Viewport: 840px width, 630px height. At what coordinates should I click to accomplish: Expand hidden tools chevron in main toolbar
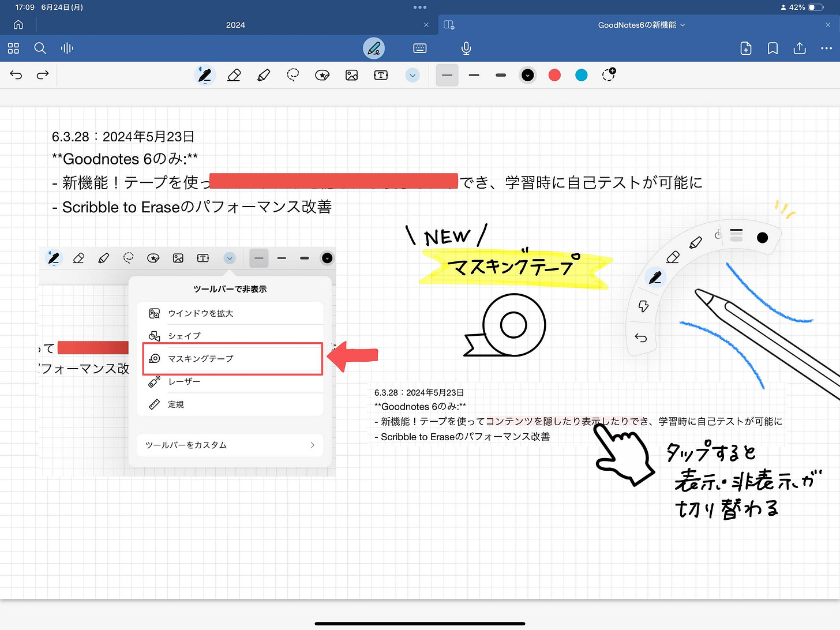coord(412,75)
